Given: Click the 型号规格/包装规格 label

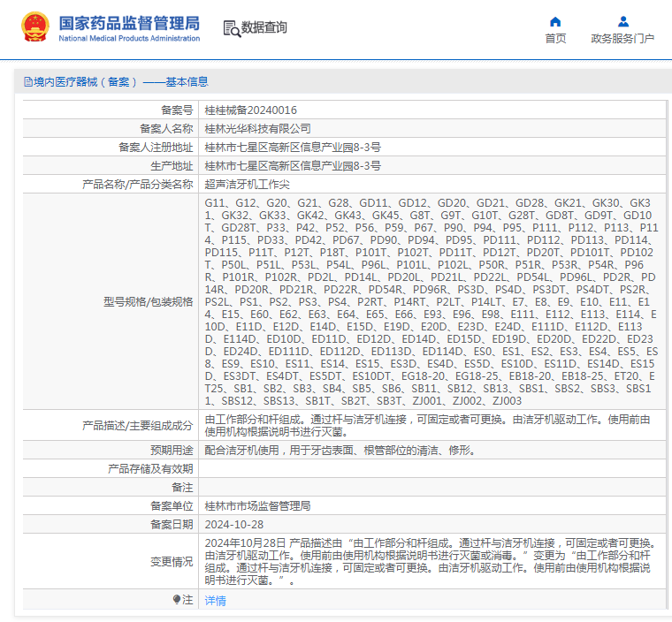Looking at the screenshot, I should click(149, 301).
